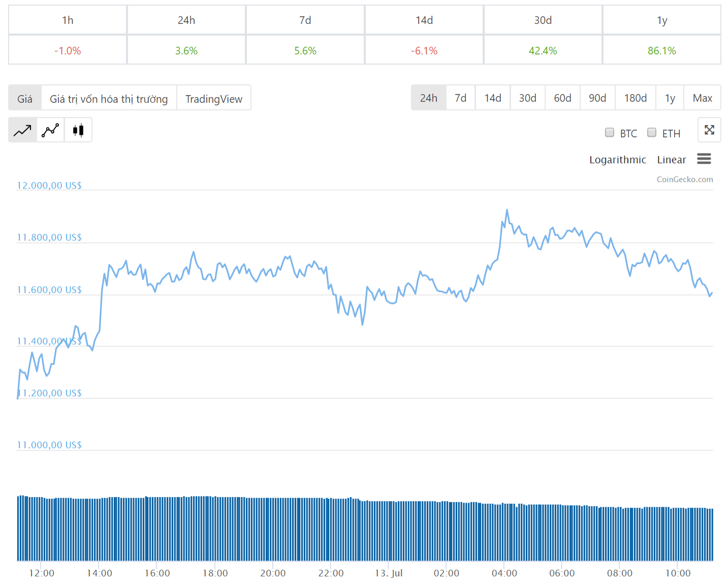The width and height of the screenshot is (728, 583).
Task: Click the 3.6% value under 24h
Action: [x=186, y=50]
